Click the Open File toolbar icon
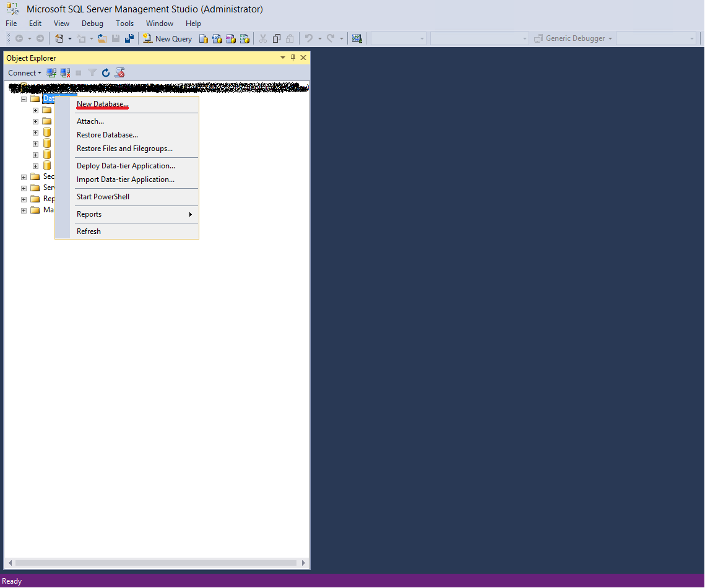 pyautogui.click(x=102, y=38)
